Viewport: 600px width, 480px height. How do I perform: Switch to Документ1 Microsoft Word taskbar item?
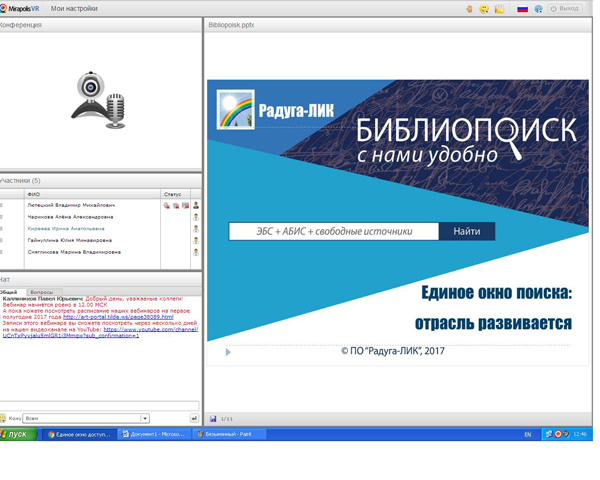click(153, 434)
